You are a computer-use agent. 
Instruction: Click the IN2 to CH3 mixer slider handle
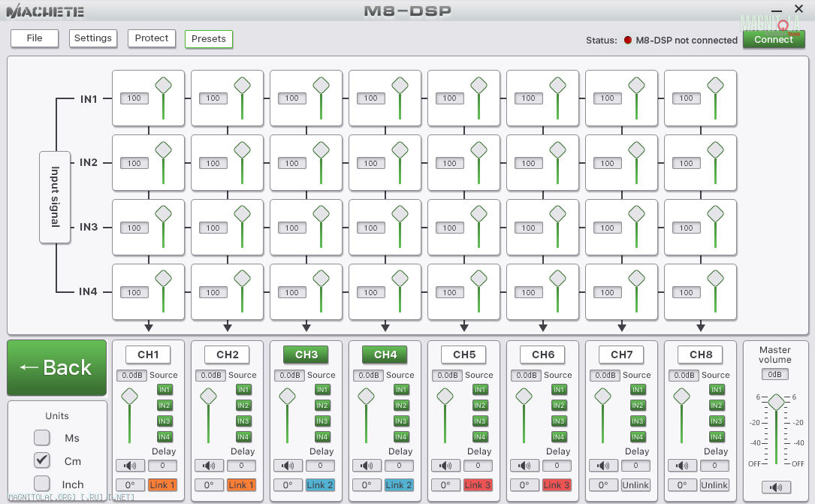[321, 150]
